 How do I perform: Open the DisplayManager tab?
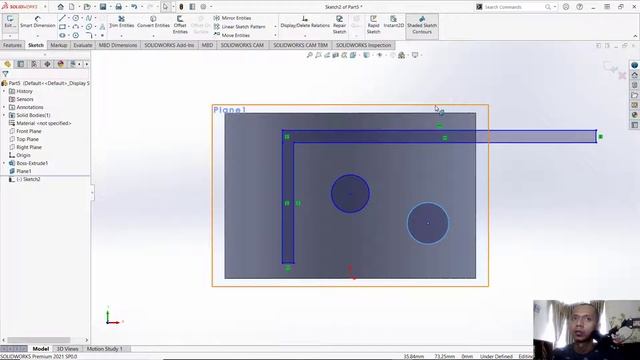click(61, 64)
